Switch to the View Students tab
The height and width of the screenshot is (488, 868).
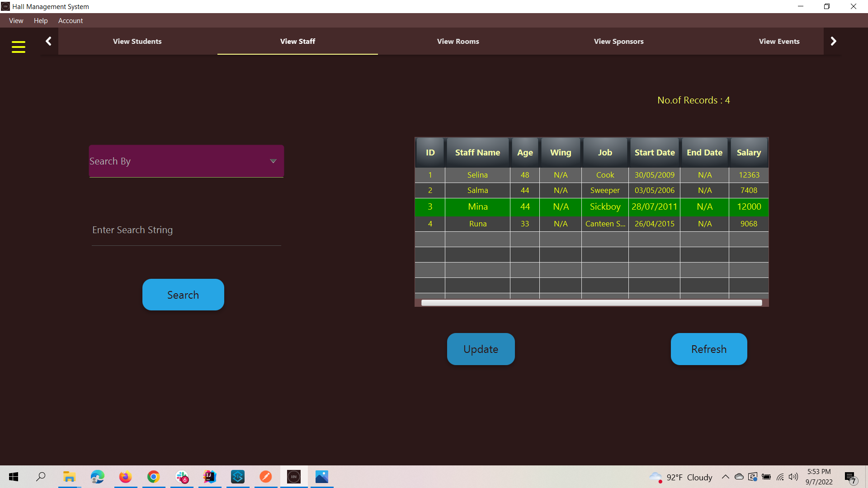137,41
